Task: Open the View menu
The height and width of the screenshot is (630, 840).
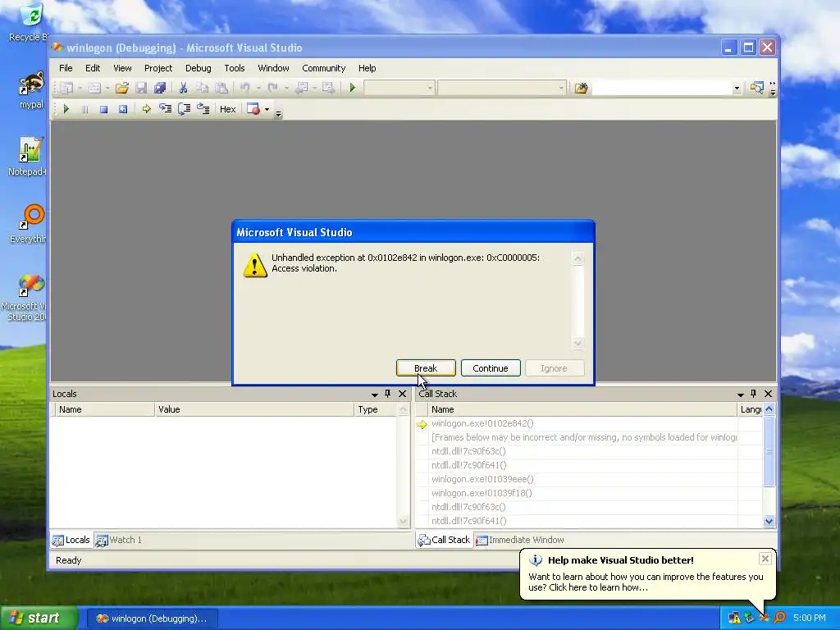Action: (x=122, y=68)
